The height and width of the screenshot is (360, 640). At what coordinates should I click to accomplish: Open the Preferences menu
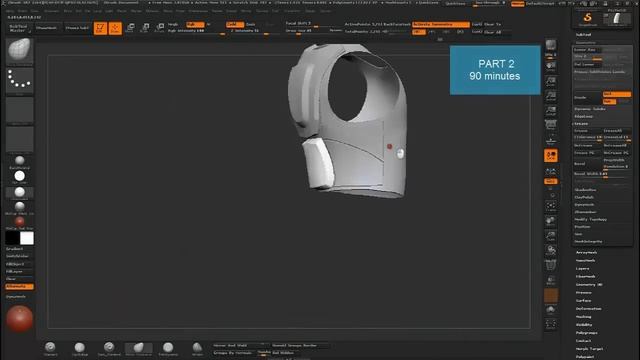click(198, 11)
